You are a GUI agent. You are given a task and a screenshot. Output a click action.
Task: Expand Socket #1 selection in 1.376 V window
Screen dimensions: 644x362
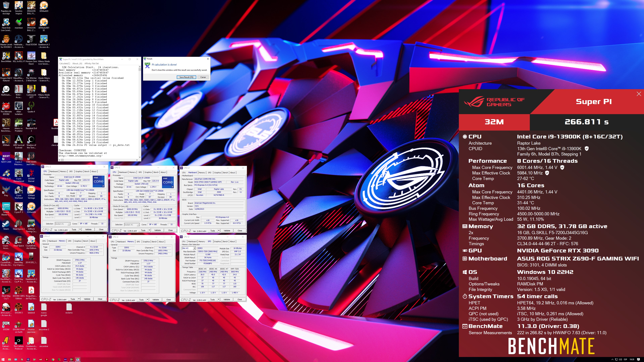coord(138,225)
